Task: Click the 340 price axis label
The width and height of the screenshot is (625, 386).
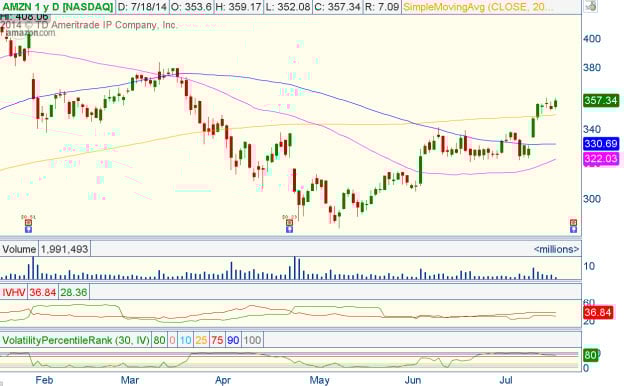Action: click(592, 129)
